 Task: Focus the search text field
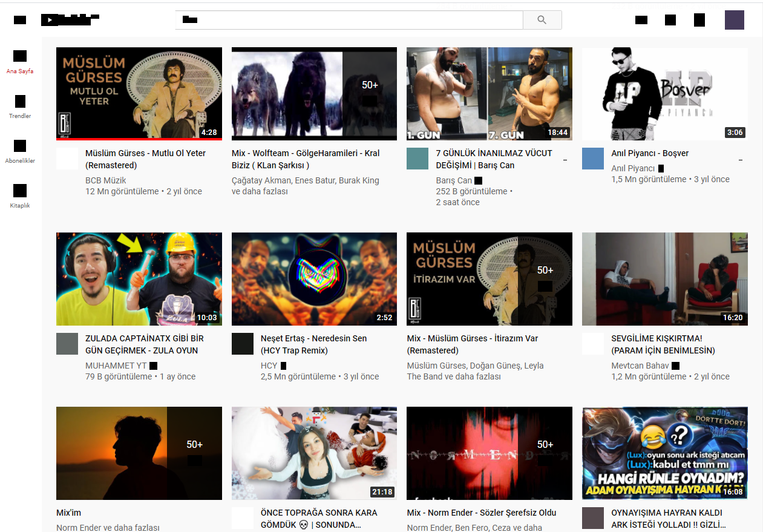click(349, 20)
